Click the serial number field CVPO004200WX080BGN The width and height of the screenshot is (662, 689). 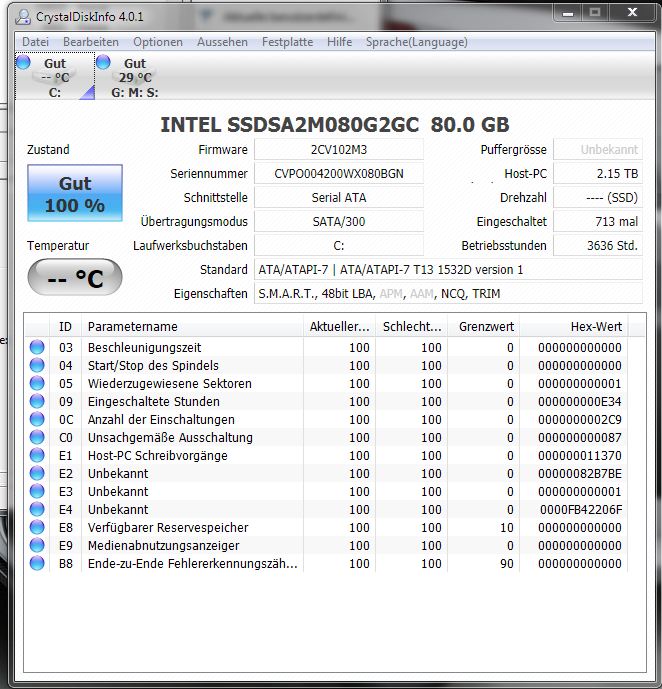[339, 174]
